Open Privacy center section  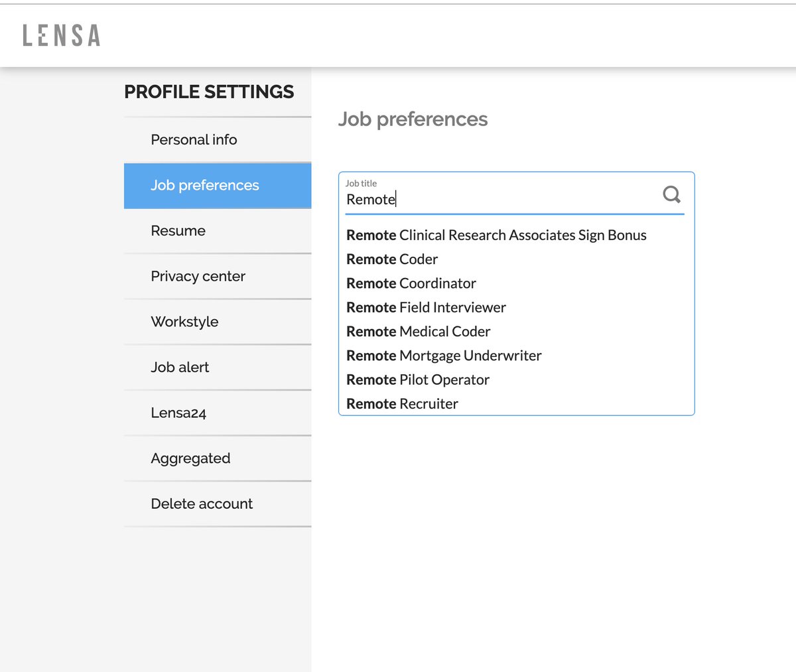pyautogui.click(x=218, y=276)
